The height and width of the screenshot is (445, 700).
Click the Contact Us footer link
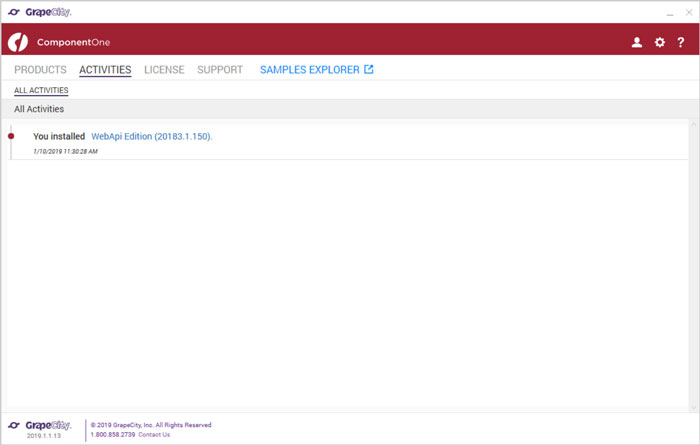[154, 434]
